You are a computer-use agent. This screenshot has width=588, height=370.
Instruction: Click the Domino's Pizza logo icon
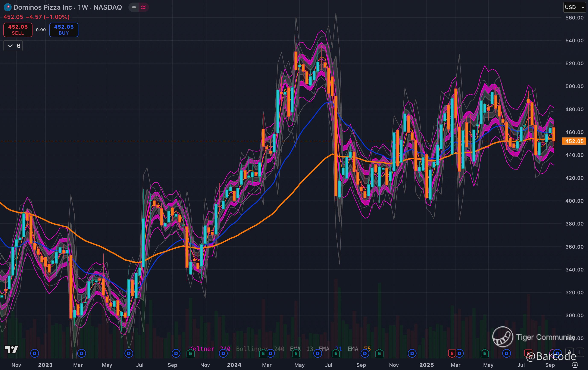pos(7,7)
